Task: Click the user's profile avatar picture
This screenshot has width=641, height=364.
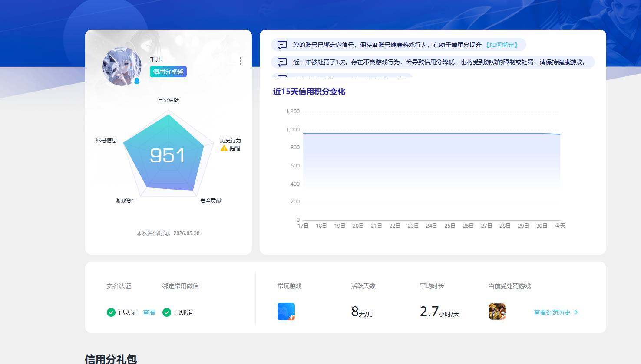Action: (x=122, y=66)
